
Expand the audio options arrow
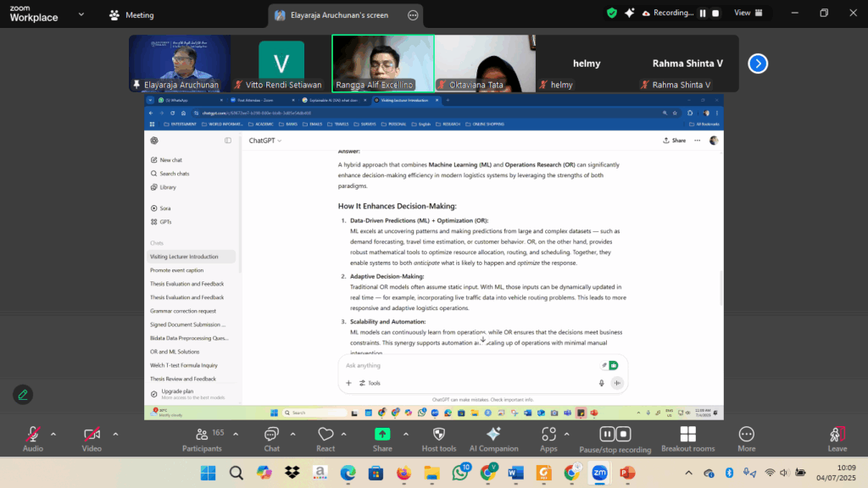(x=53, y=435)
